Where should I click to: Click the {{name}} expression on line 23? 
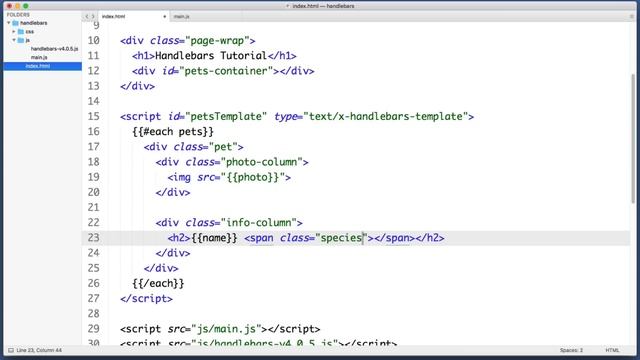tap(214, 238)
